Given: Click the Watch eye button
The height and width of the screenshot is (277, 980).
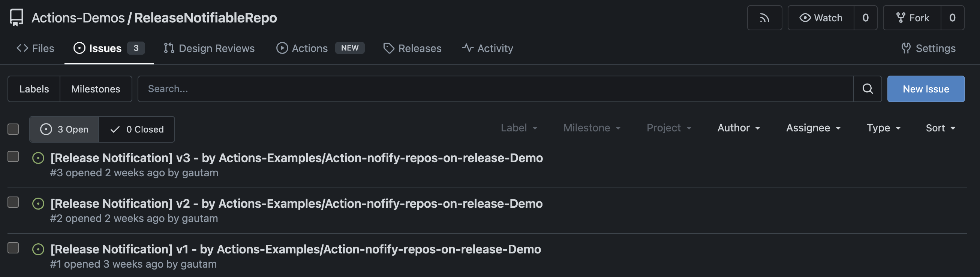Looking at the screenshot, I should click(820, 18).
